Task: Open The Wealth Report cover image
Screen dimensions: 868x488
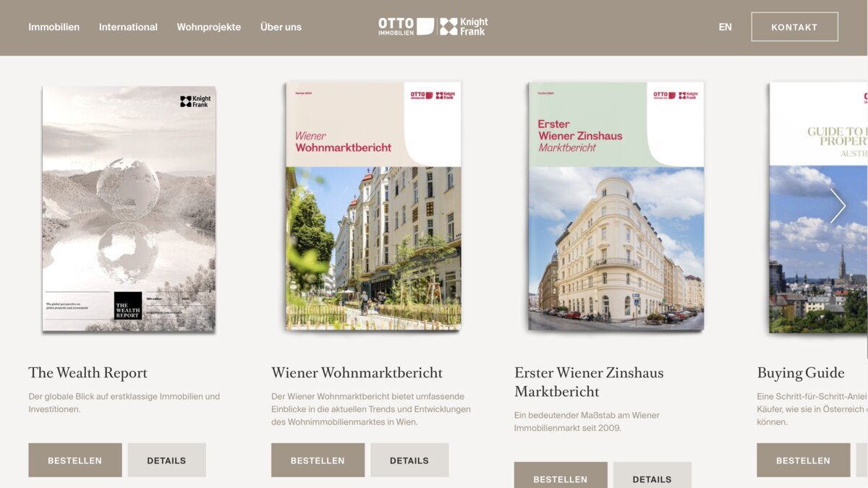Action: coord(129,208)
